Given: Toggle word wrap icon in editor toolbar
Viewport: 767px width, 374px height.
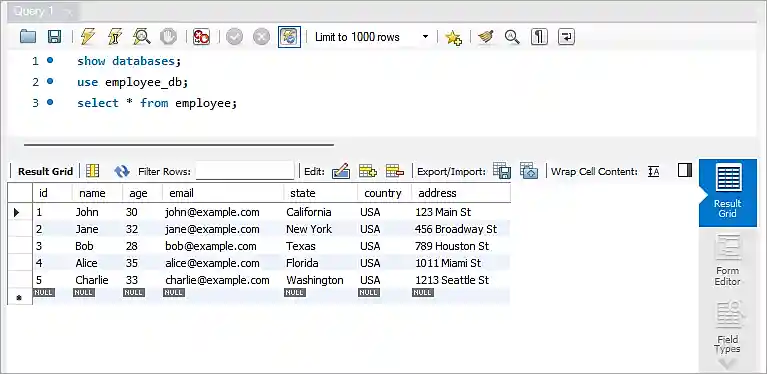Looking at the screenshot, I should (x=566, y=37).
